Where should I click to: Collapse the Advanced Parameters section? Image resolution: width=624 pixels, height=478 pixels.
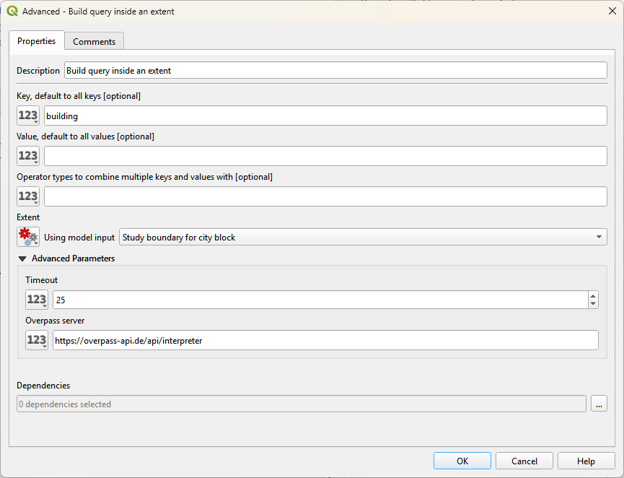click(22, 259)
